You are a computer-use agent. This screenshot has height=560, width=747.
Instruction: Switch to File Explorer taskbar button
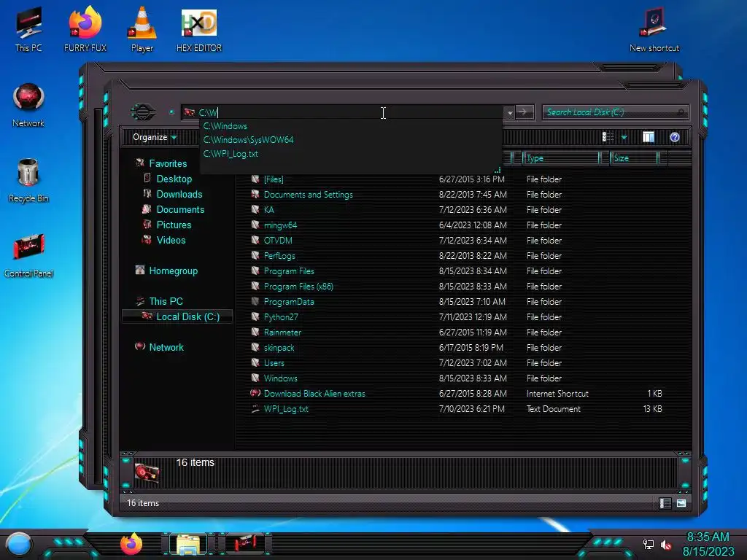pos(190,544)
